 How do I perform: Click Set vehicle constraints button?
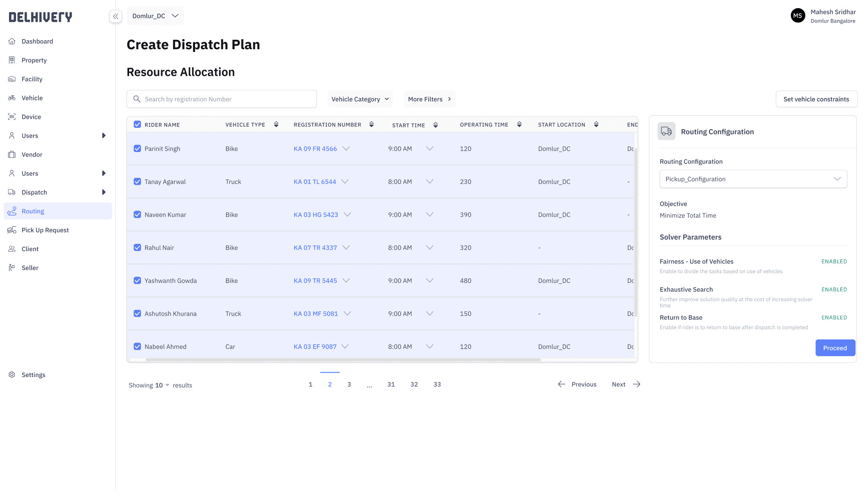(816, 99)
